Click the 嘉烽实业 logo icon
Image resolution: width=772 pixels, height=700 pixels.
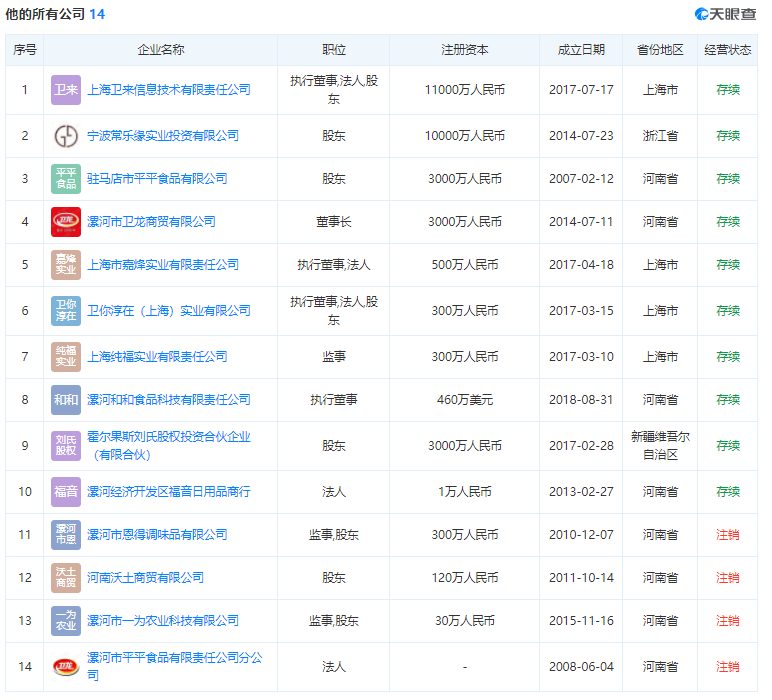66,265
